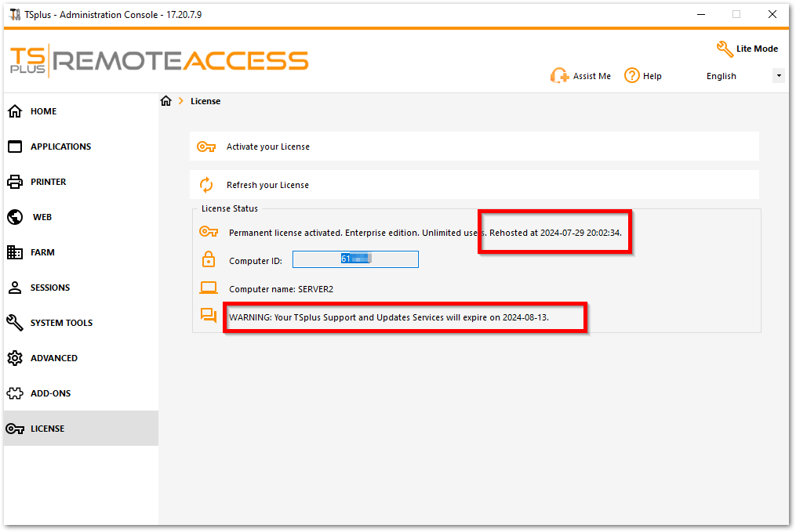Click the breadcrumb home icon

(x=165, y=101)
